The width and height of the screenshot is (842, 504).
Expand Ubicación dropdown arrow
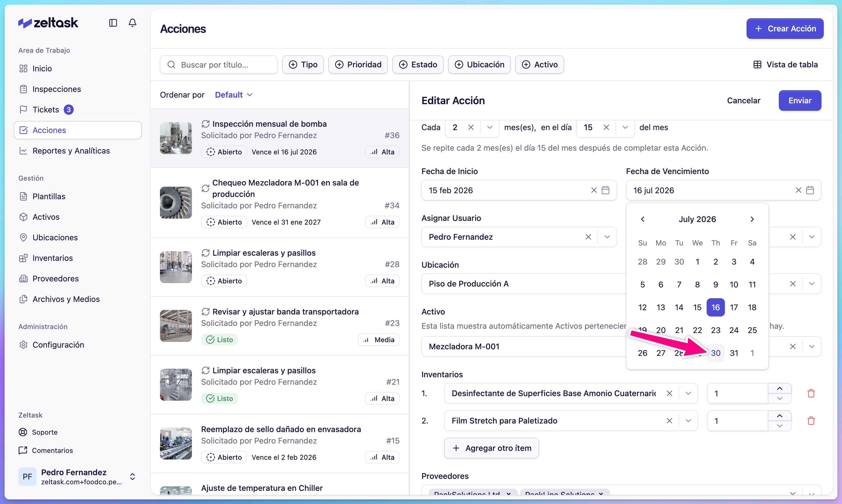(811, 284)
